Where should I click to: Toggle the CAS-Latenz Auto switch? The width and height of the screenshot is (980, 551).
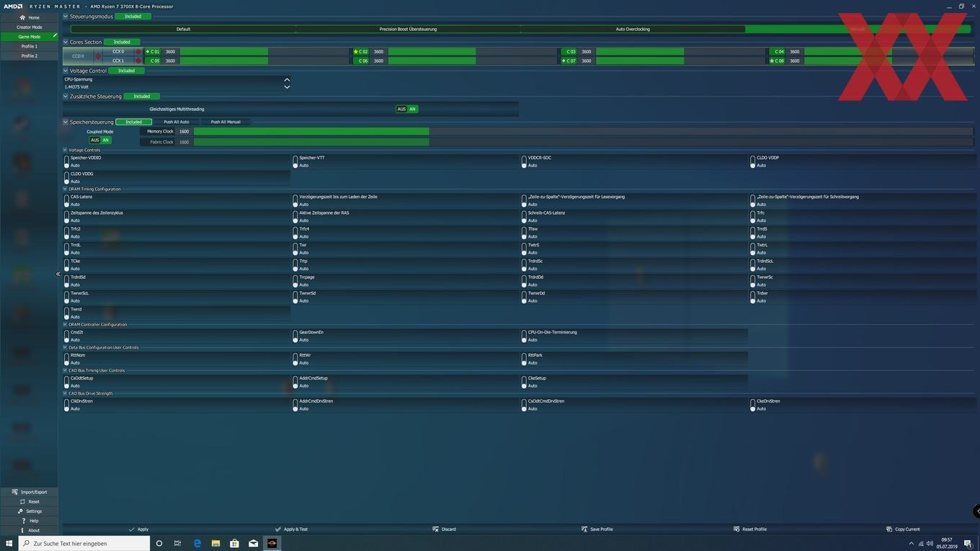coord(67,201)
